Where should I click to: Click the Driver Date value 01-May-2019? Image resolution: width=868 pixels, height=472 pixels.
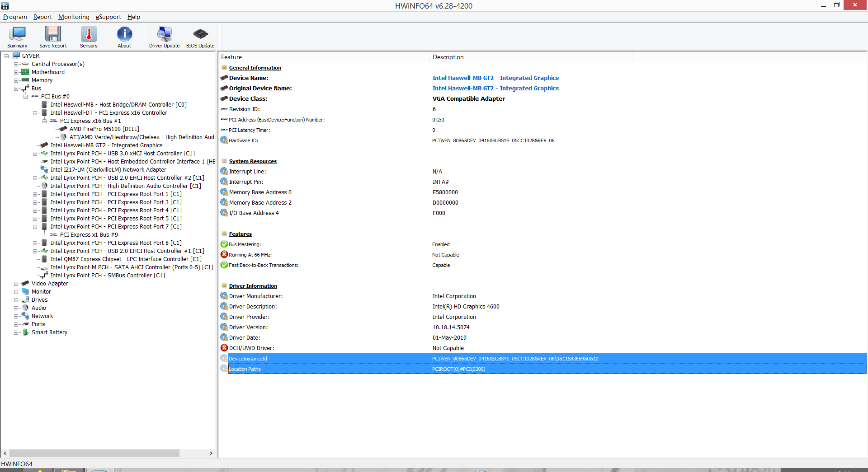[449, 338]
